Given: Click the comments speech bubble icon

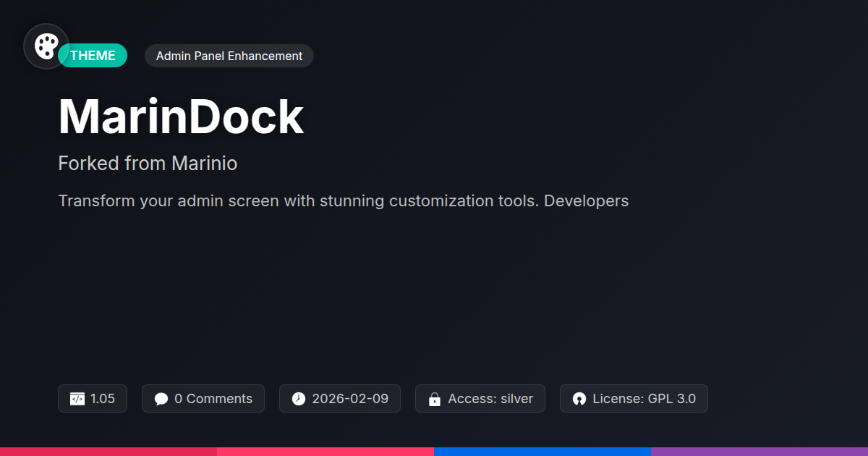Looking at the screenshot, I should click(x=161, y=399).
